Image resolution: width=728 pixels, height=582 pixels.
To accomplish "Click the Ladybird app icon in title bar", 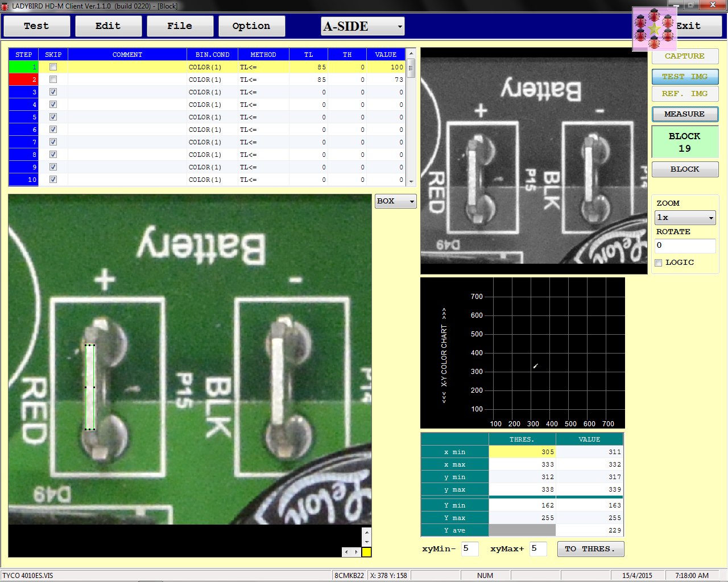I will (5, 6).
